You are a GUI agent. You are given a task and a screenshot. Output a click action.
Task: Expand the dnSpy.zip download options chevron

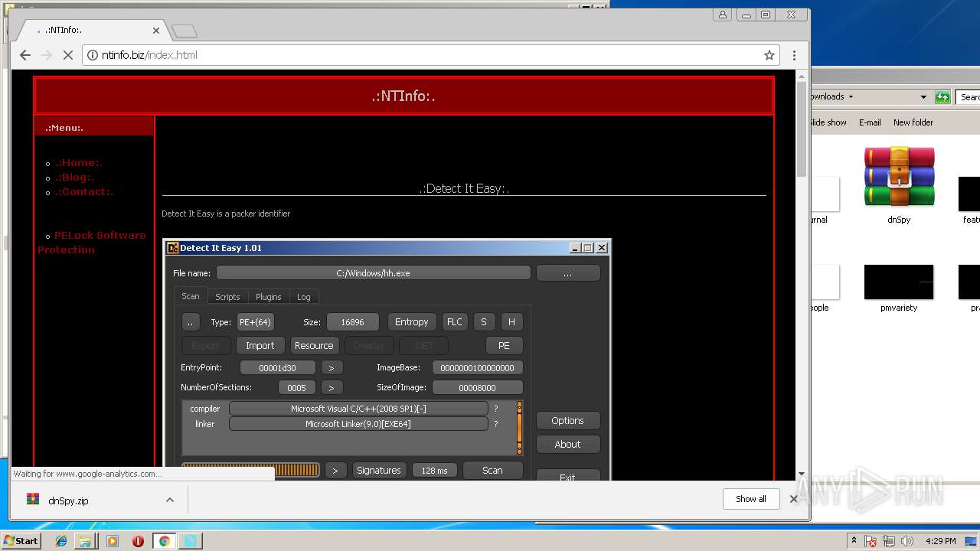click(x=169, y=500)
